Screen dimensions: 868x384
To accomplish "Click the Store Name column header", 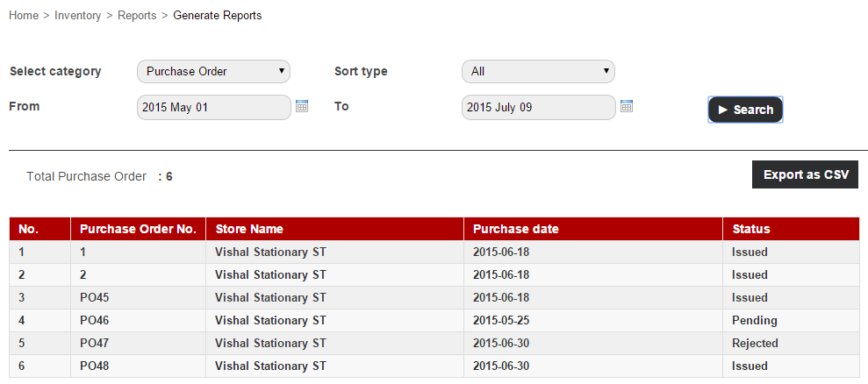I will tap(334, 229).
